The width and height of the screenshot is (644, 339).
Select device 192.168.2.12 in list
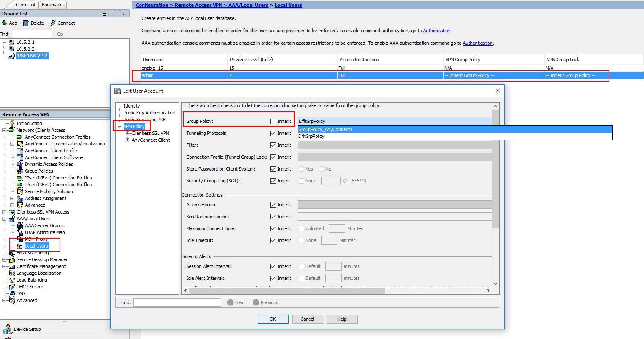pyautogui.click(x=32, y=56)
